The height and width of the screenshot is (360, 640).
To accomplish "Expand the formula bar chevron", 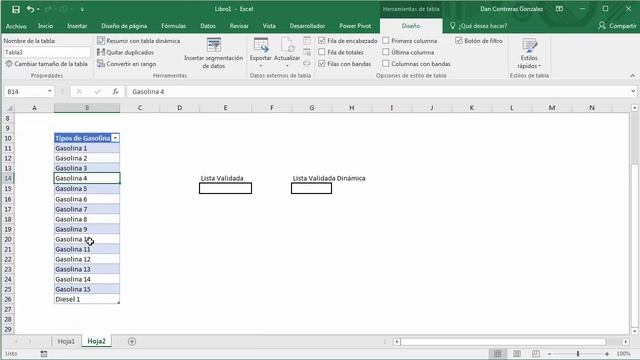I will pos(633,91).
